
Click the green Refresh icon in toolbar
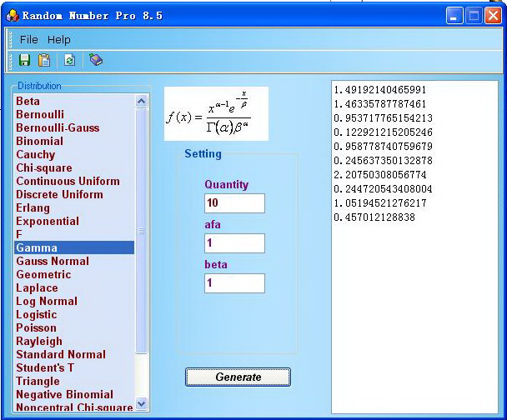[69, 60]
